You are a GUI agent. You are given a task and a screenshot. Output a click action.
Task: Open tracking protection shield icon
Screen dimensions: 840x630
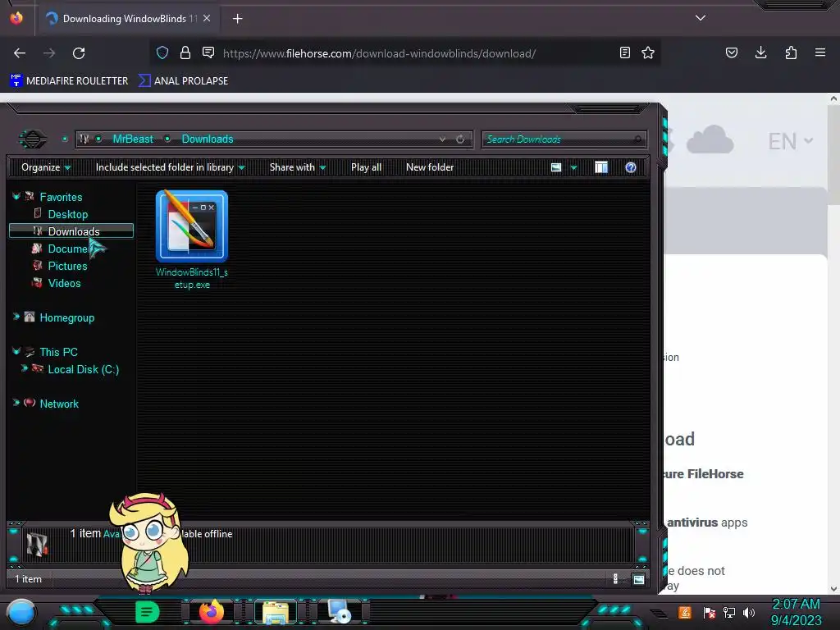coord(162,52)
